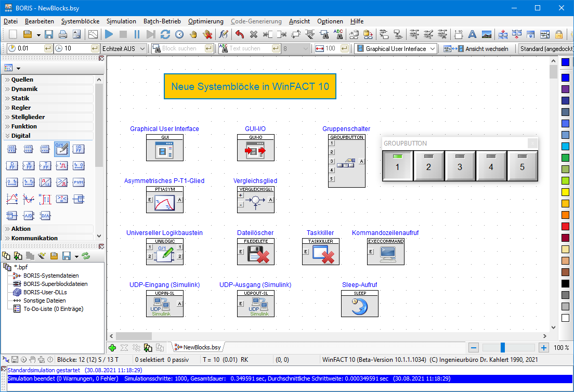
Task: Open the Datei menu
Action: [10, 21]
